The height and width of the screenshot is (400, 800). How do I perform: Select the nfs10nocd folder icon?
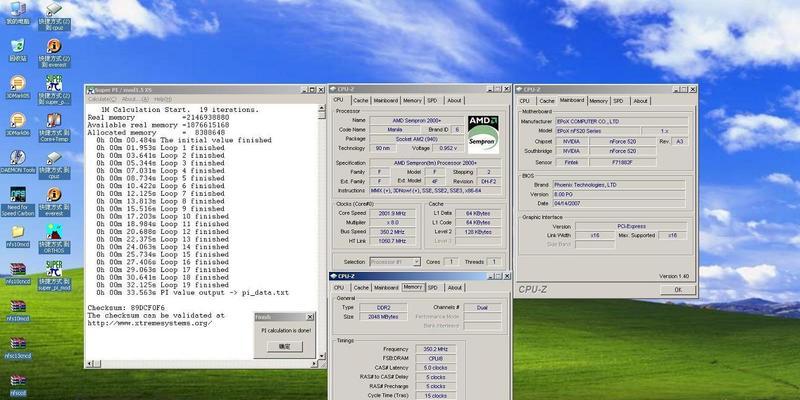(x=18, y=236)
